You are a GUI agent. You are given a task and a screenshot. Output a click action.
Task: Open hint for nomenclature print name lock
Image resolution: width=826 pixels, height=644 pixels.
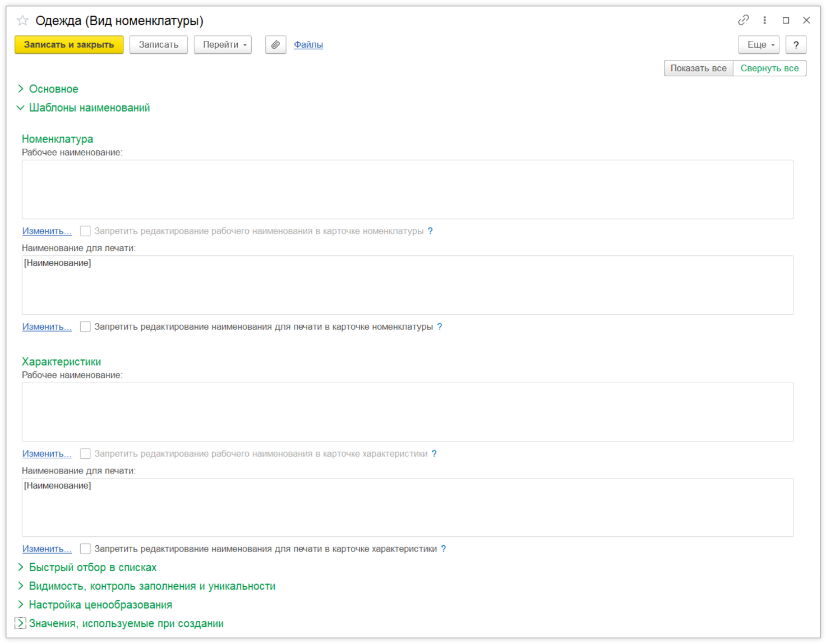coord(440,326)
